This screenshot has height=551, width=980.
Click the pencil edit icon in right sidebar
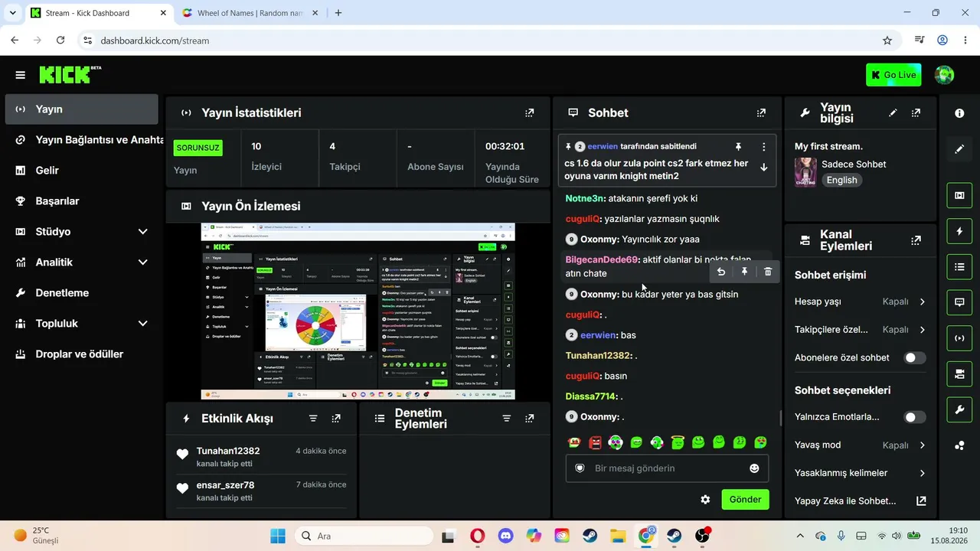(959, 149)
